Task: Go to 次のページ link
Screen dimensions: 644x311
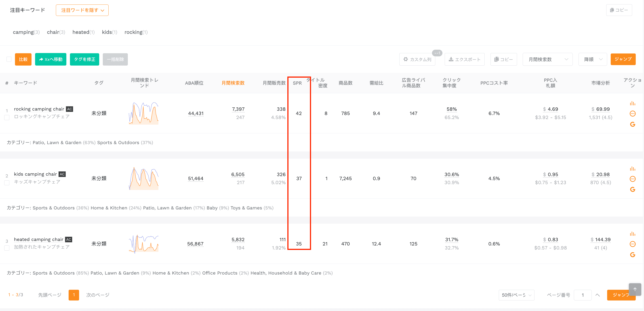Action: pos(98,295)
